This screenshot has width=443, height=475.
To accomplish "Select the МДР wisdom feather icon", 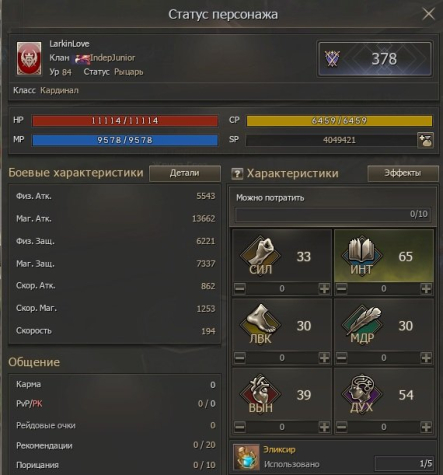I will click(362, 324).
